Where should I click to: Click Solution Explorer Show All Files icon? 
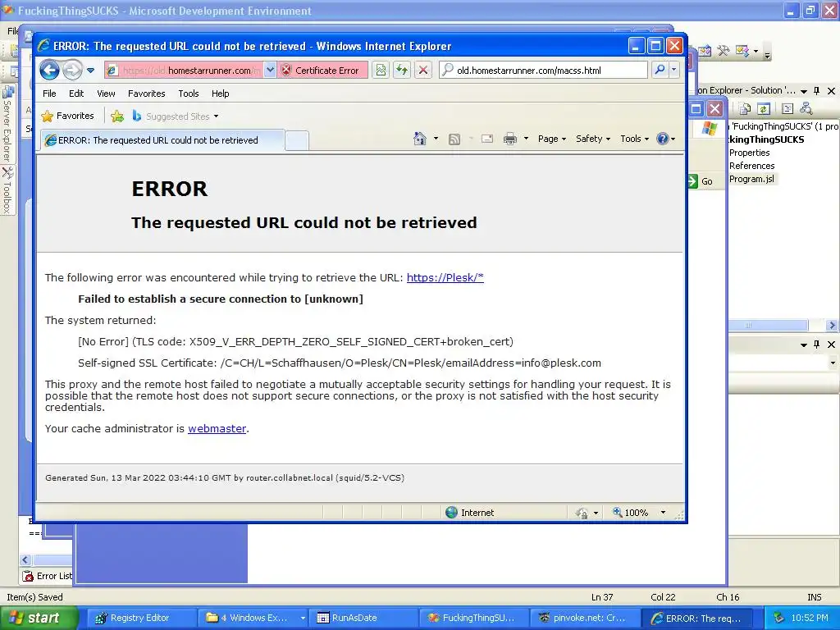pos(744,109)
